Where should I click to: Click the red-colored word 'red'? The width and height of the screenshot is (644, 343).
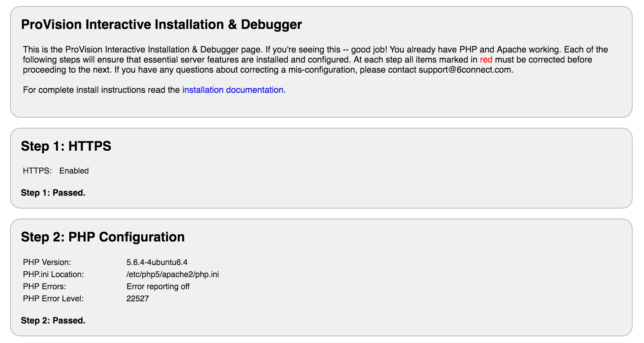(486, 60)
